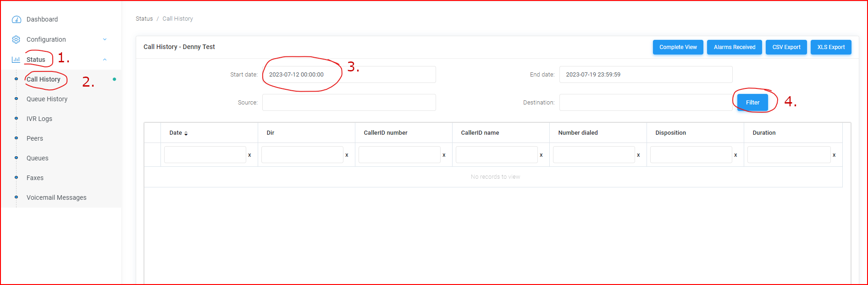Image resolution: width=868 pixels, height=285 pixels.
Task: Click the Dashboard gauge icon
Action: [17, 19]
